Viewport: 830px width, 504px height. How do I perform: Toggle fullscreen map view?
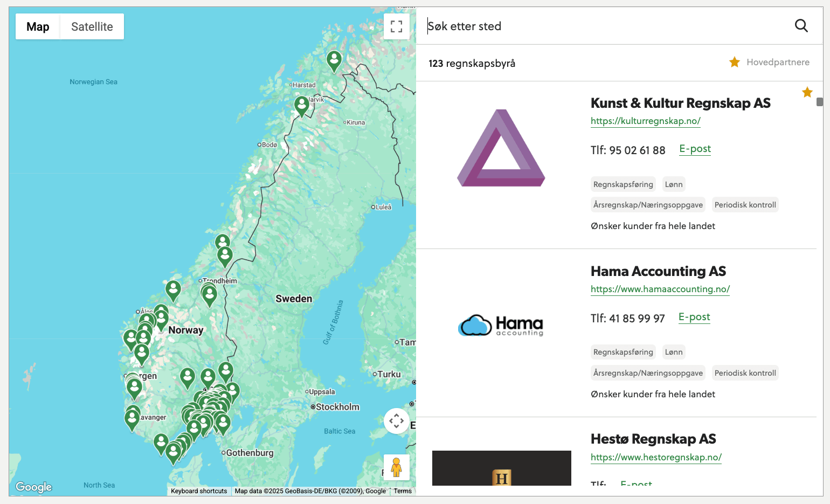pyautogui.click(x=397, y=26)
